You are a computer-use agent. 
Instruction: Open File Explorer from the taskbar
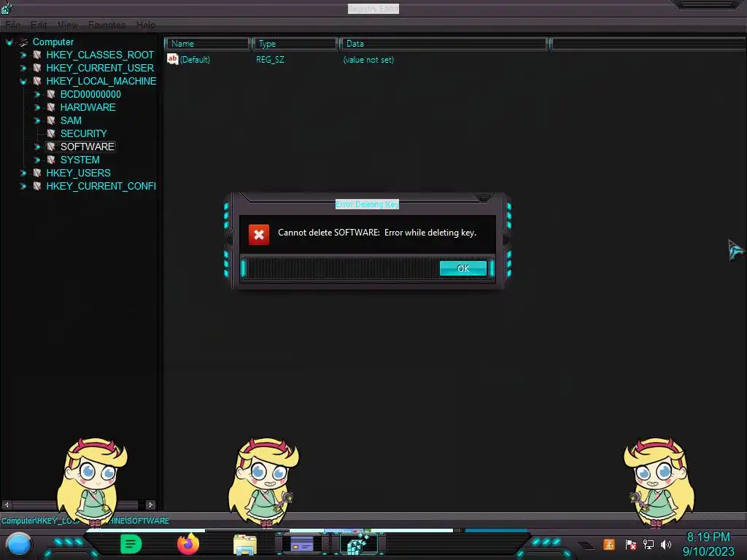coord(245,545)
